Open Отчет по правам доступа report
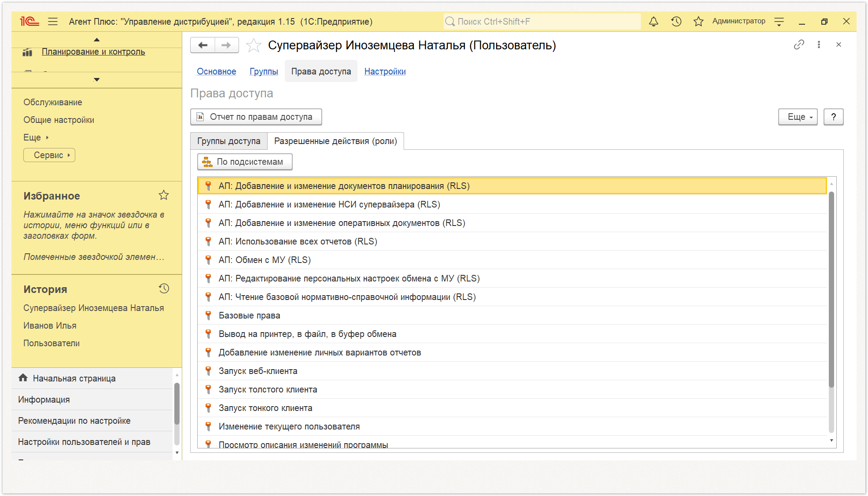Screen dimensions: 868x496 click(x=256, y=117)
